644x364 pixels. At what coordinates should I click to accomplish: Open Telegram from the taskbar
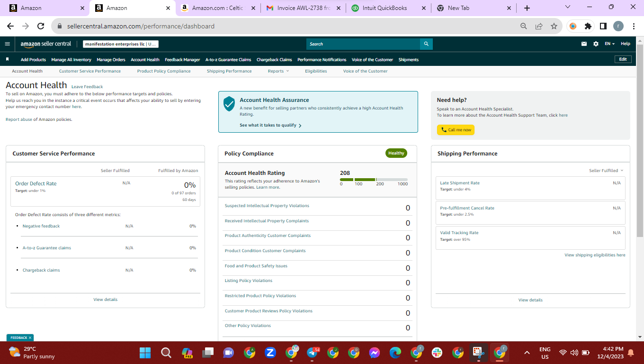point(312,353)
